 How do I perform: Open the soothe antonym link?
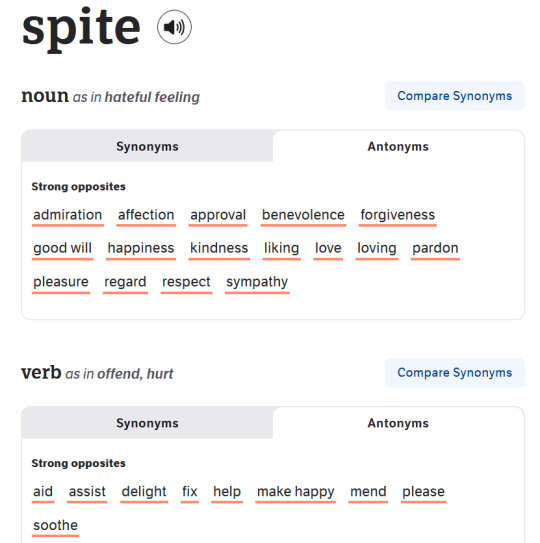55,526
